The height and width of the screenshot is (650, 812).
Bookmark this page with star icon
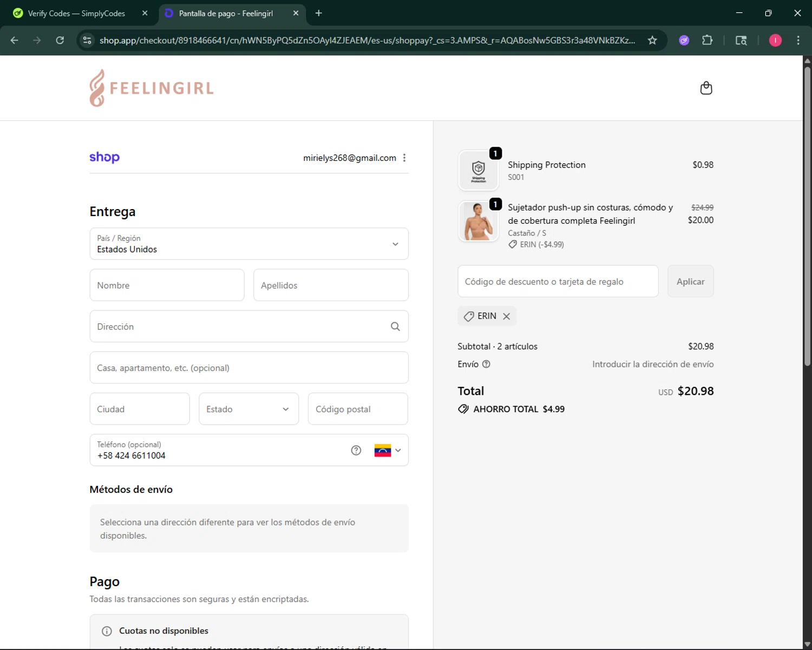(652, 40)
